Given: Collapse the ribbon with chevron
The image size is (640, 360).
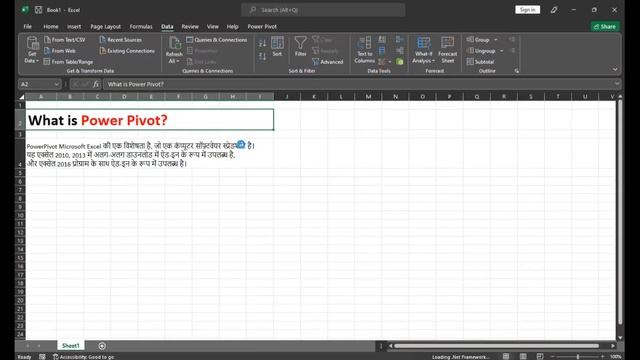Looking at the screenshot, I should [x=615, y=69].
